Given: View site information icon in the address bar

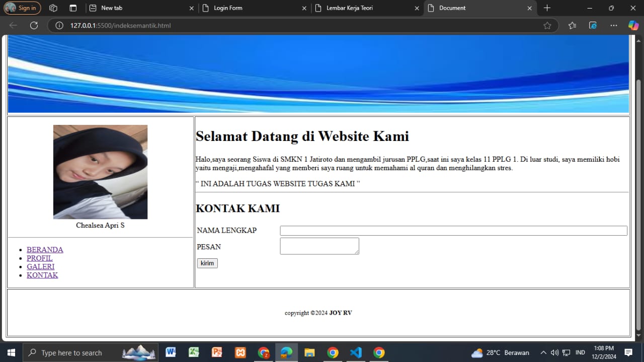Looking at the screenshot, I should (x=59, y=26).
